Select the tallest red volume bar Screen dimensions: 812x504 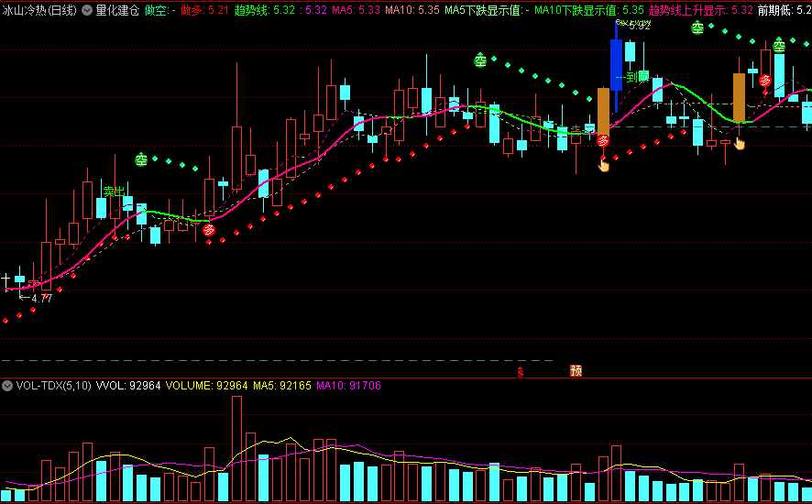coord(236,449)
